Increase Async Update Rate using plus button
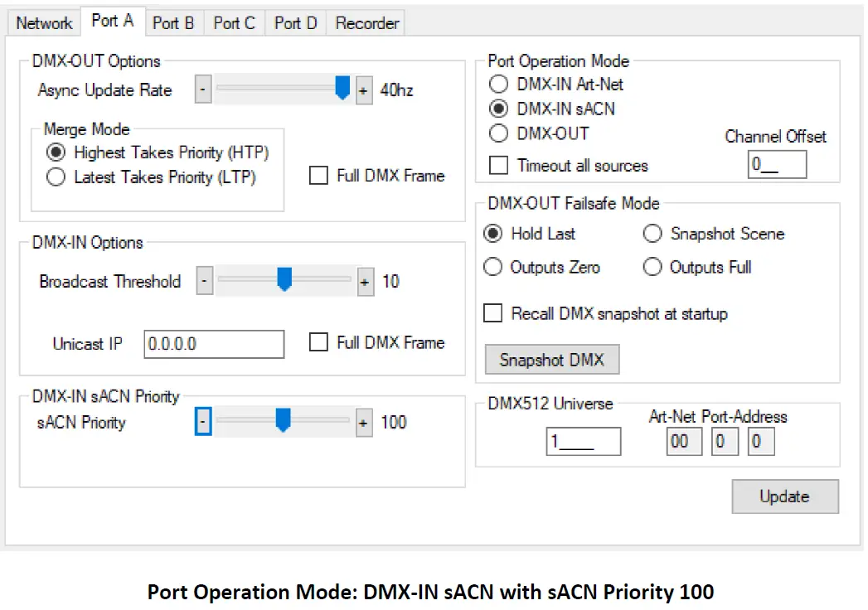This screenshot has height=610, width=868. tap(363, 90)
